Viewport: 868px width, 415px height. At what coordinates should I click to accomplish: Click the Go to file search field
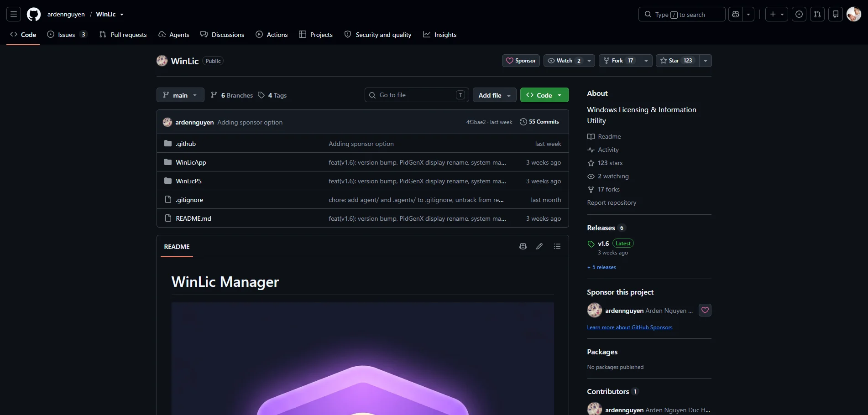pyautogui.click(x=417, y=95)
